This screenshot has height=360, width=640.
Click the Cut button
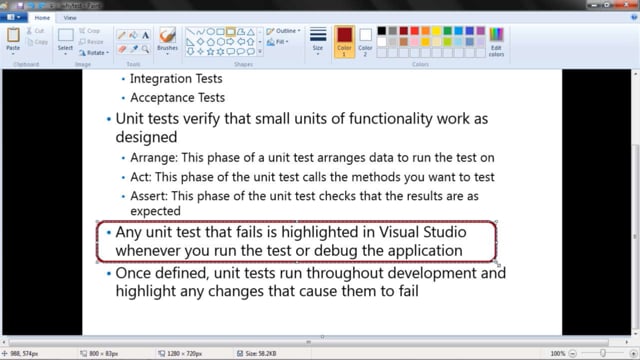click(x=36, y=31)
